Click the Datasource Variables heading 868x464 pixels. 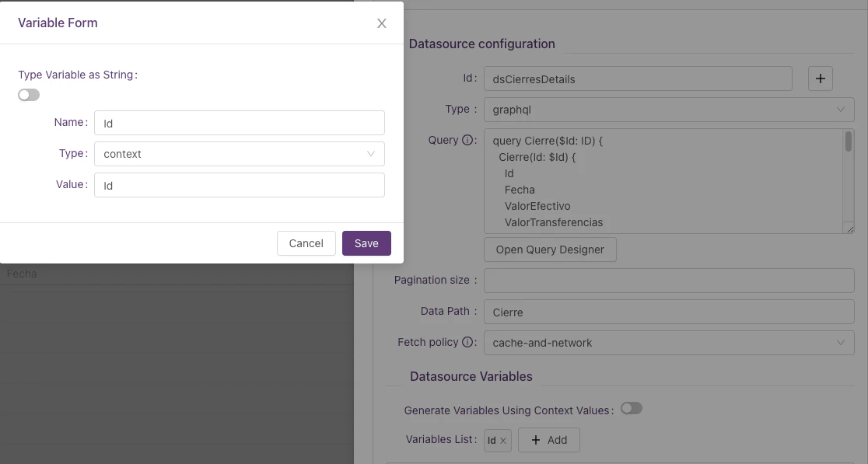(x=471, y=377)
